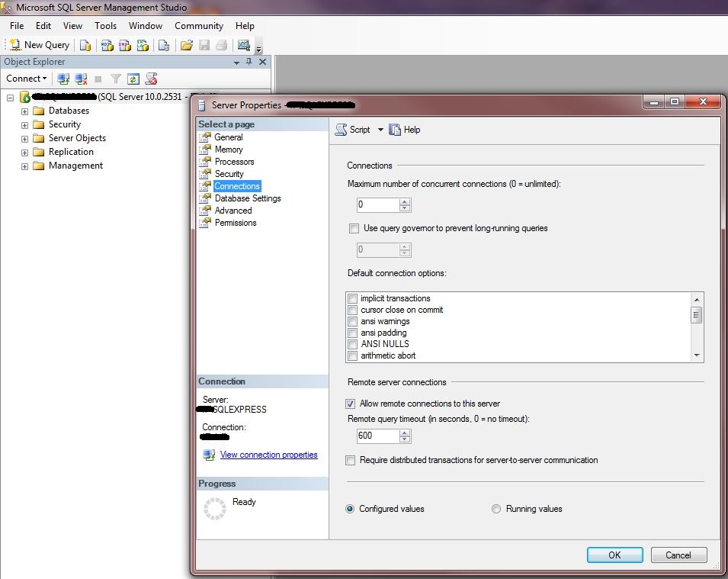Click the remote query timeout field

(378, 436)
